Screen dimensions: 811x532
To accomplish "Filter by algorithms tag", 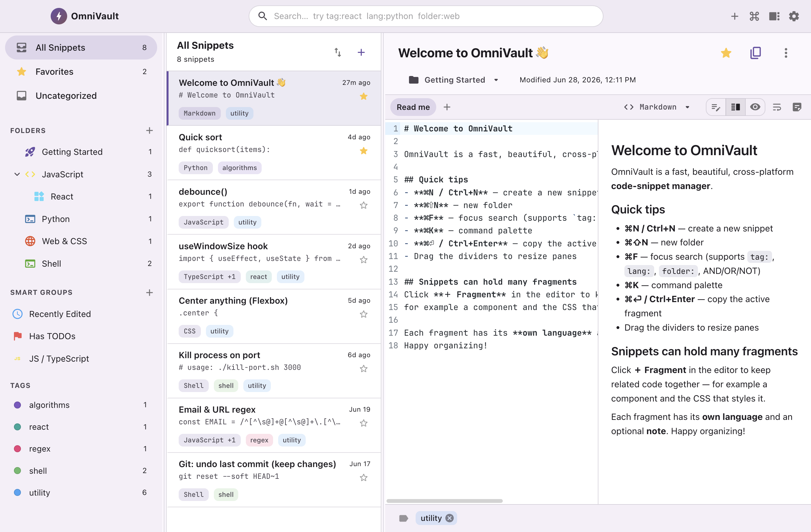I will click(x=81, y=405).
